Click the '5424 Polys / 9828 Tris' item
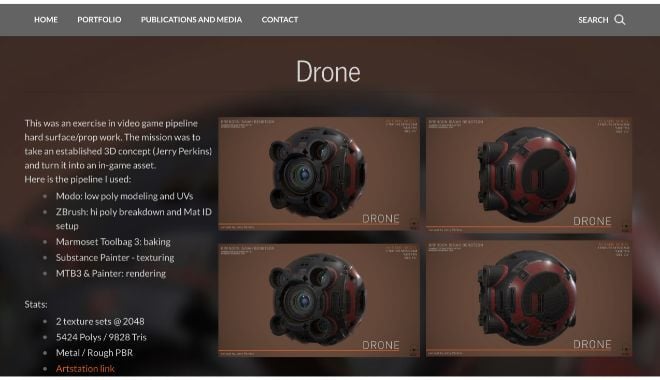Screen dimensions: 660x380 [x=101, y=337]
